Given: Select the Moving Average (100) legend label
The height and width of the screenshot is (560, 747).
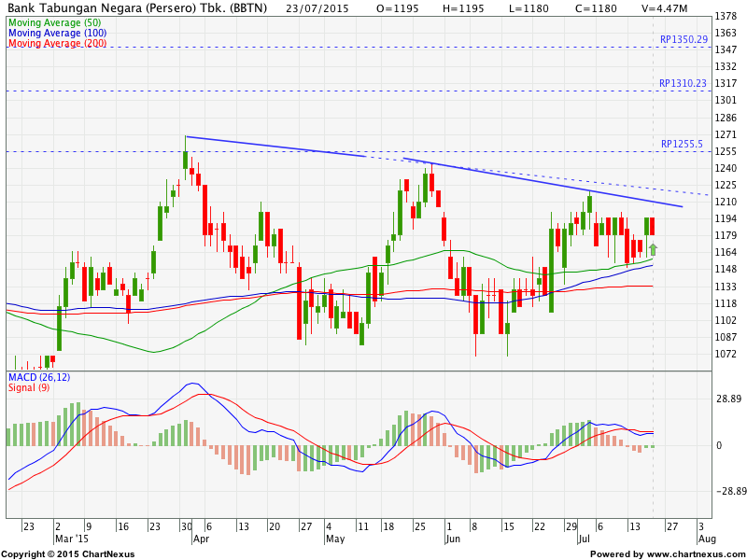Looking at the screenshot, I should coord(56,32).
